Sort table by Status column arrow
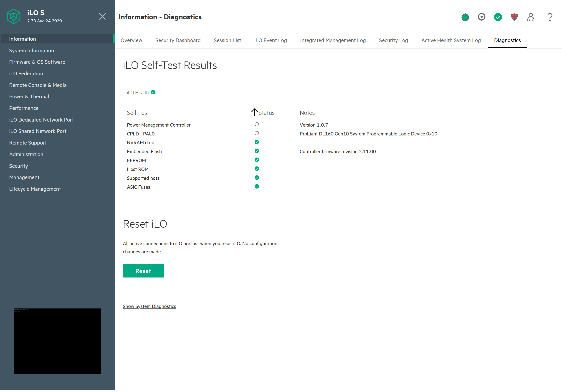Viewport: 562px width, 392px height. pyautogui.click(x=255, y=112)
